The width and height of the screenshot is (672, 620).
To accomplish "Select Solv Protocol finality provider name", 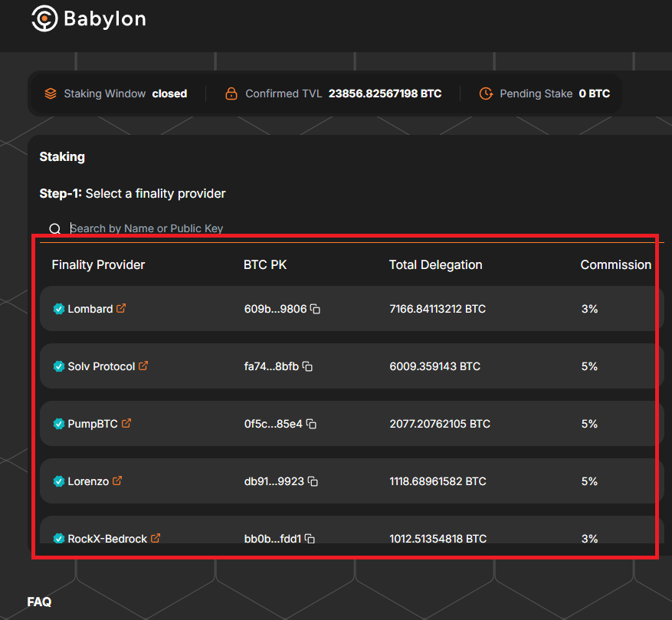I will point(101,366).
